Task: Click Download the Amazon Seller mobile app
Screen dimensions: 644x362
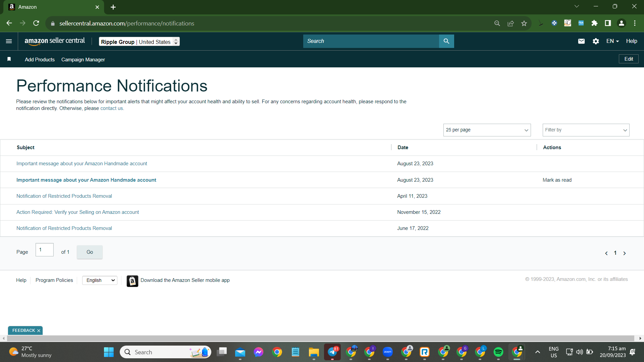Action: [185, 280]
